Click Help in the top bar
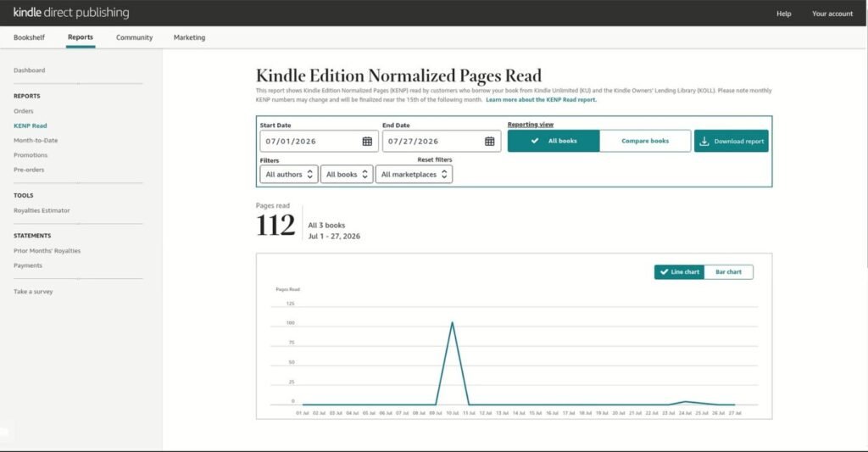The width and height of the screenshot is (868, 452). pos(783,14)
